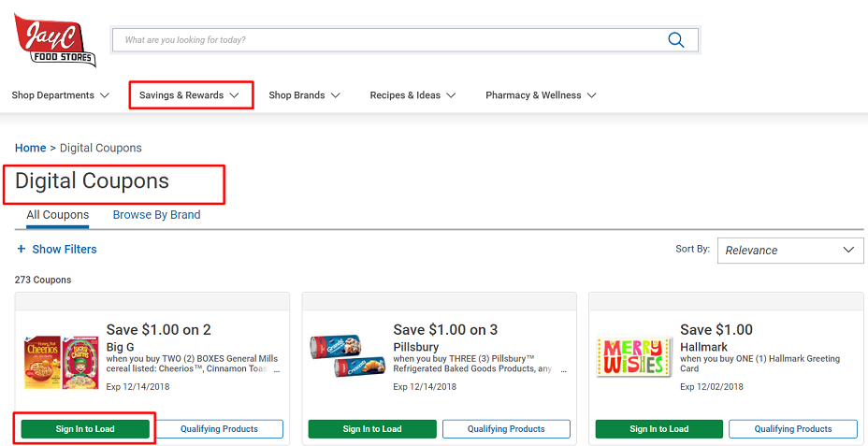Click the '273 Coupons' count text
Screen dimensions: 868x446
pyautogui.click(x=43, y=280)
